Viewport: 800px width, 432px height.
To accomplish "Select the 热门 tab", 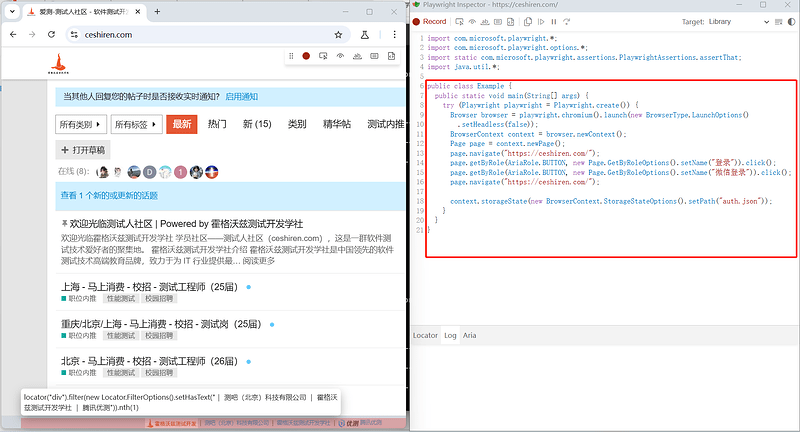I will click(x=217, y=124).
